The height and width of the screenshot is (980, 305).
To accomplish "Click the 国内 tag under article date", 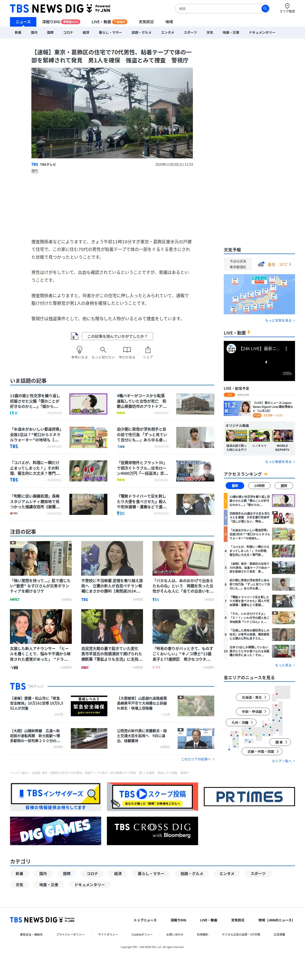I will click(x=35, y=171).
